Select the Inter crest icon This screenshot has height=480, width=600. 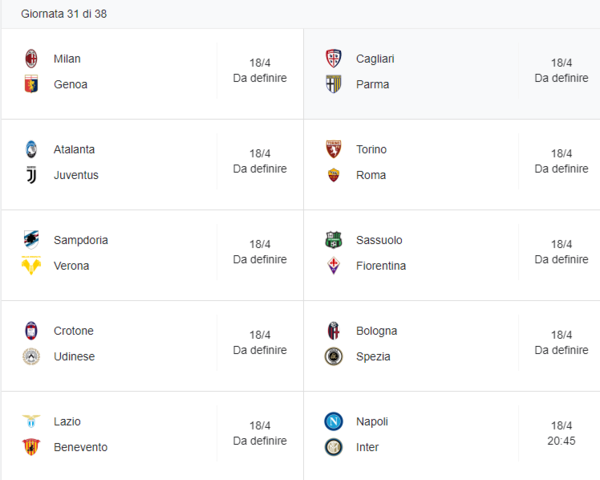tap(333, 447)
